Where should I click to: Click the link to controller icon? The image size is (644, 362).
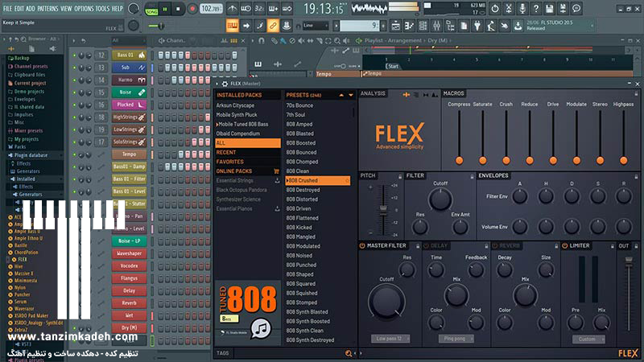tap(273, 26)
